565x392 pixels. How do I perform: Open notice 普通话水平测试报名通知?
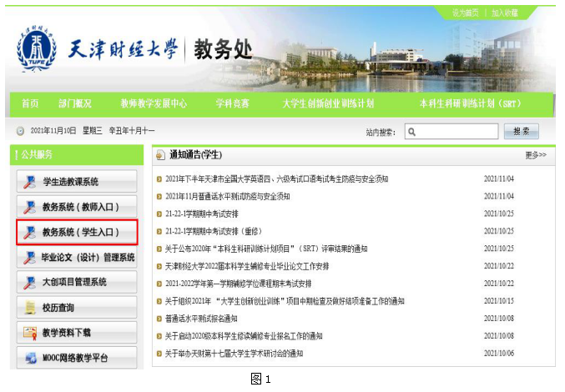point(201,319)
